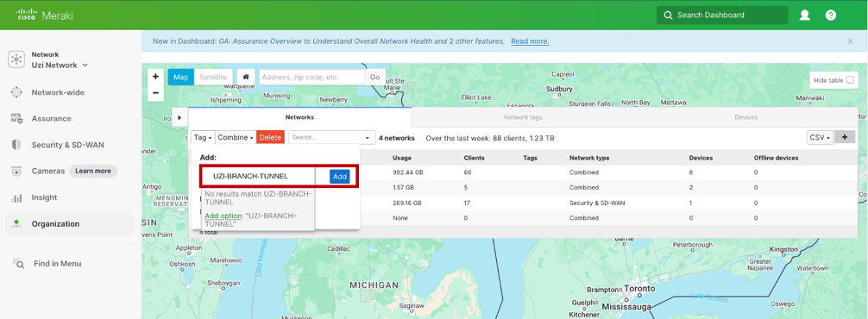Open the Tag dropdown

point(203,137)
